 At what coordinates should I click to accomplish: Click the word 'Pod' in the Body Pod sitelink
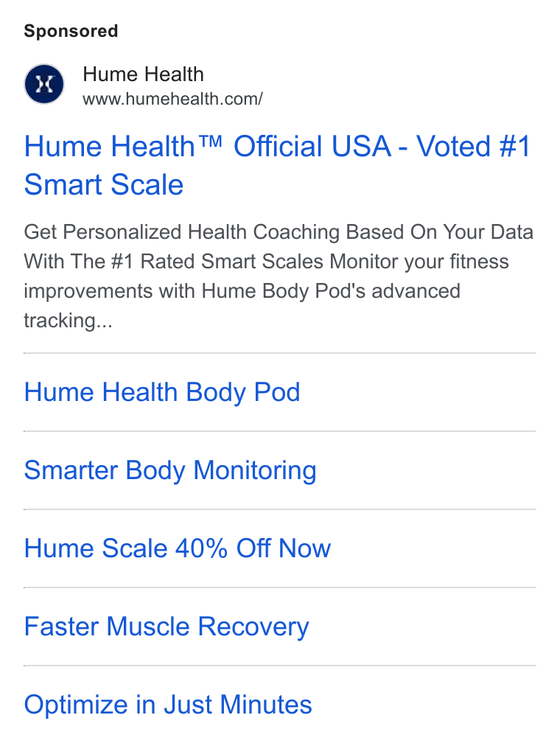pyautogui.click(x=277, y=392)
